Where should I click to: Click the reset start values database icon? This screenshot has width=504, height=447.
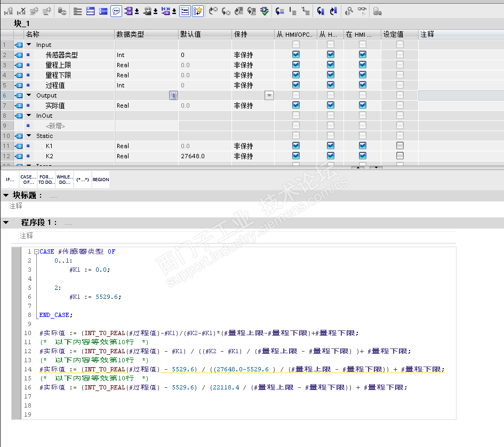coord(62,12)
